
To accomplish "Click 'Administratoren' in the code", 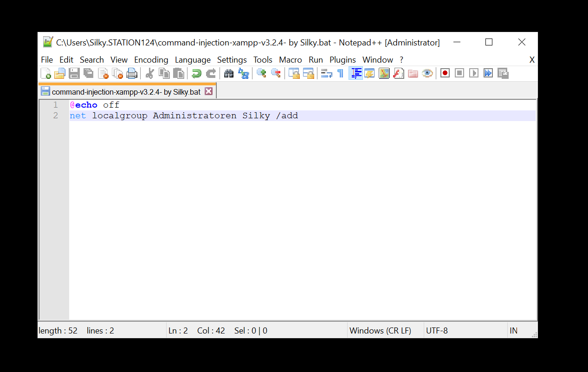I will (x=194, y=115).
